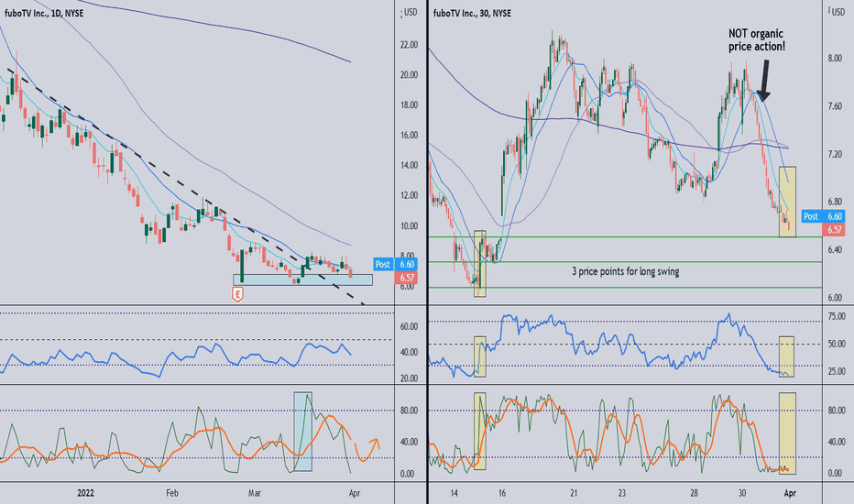Click the 6.40 price axis label
Viewport: 854px width, 504px height.
click(x=835, y=250)
